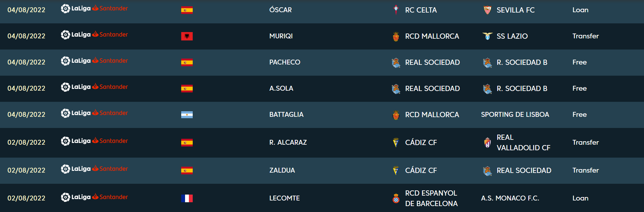Select the player name MURIQI
This screenshot has height=212, width=644.
point(281,36)
